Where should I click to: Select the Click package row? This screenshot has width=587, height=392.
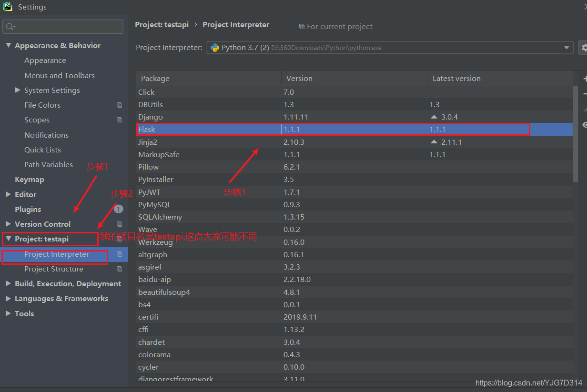354,92
